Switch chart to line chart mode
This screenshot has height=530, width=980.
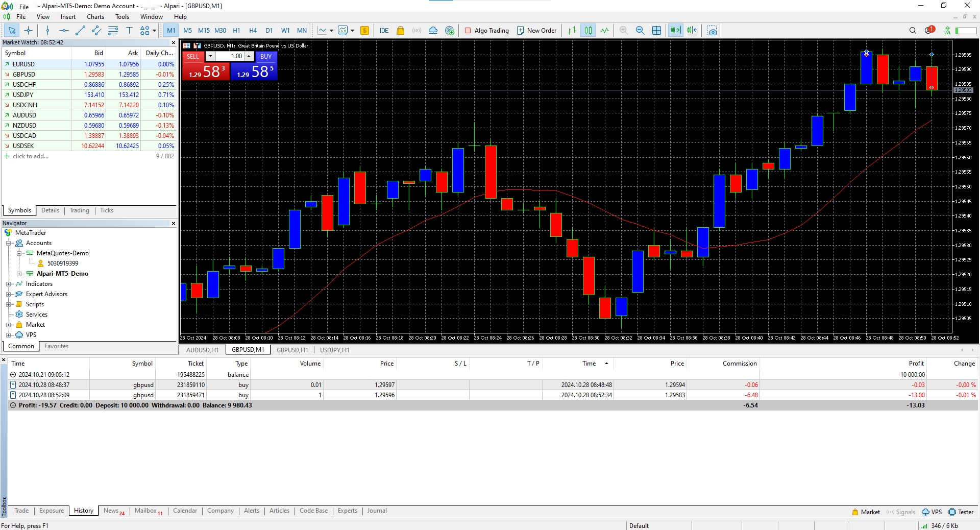click(604, 31)
